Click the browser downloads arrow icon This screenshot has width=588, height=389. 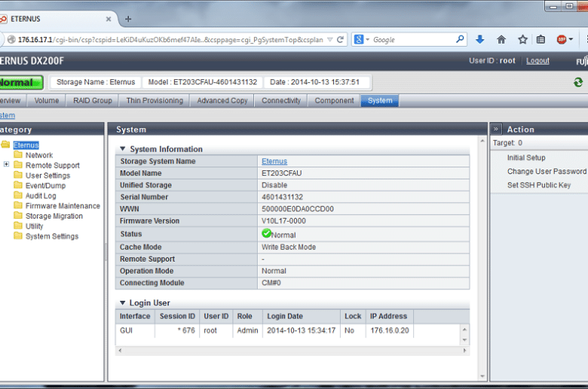pyautogui.click(x=479, y=39)
